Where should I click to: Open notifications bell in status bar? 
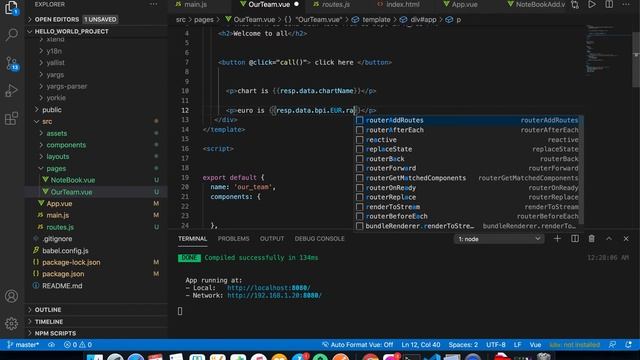tap(629, 344)
